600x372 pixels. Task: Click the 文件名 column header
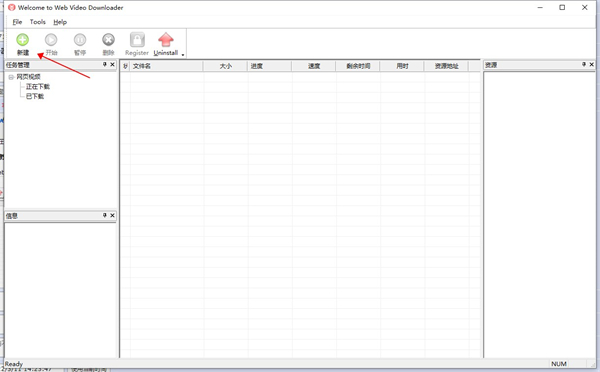point(166,66)
